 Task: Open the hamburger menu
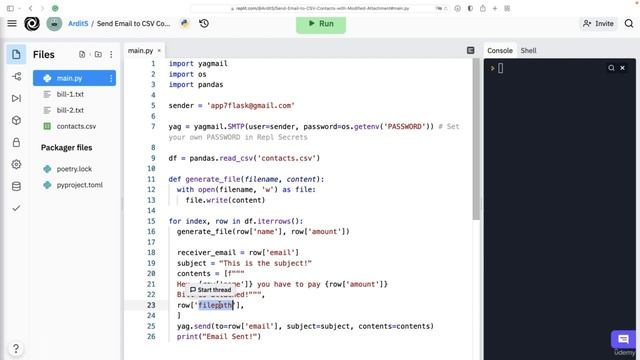(x=12, y=23)
